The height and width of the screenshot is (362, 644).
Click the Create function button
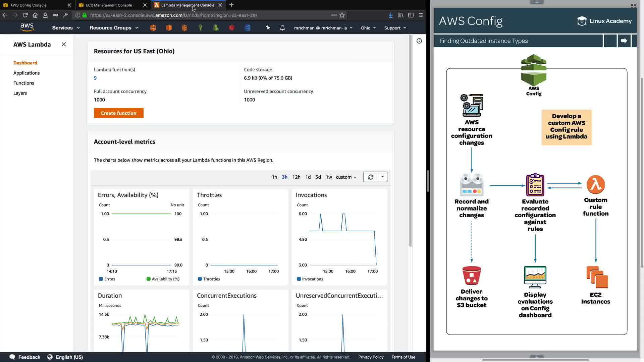pos(118,113)
